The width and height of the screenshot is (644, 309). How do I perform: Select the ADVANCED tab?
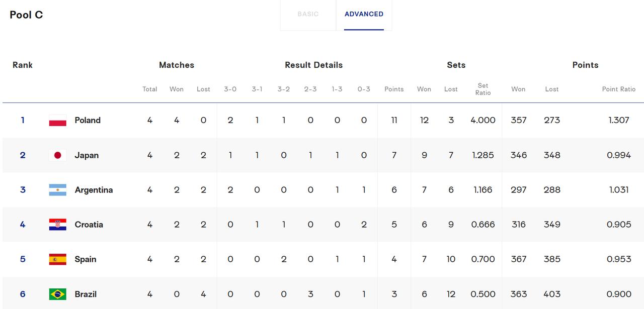coord(364,14)
